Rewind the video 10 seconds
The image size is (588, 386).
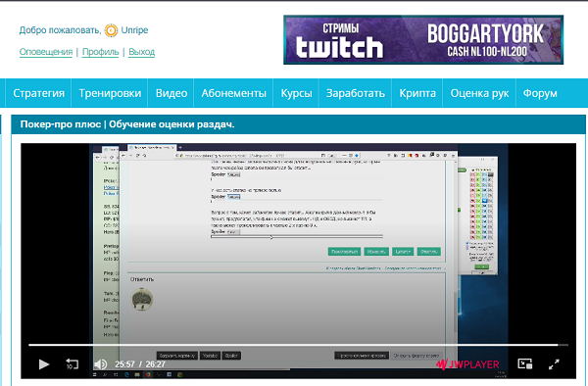[72, 363]
